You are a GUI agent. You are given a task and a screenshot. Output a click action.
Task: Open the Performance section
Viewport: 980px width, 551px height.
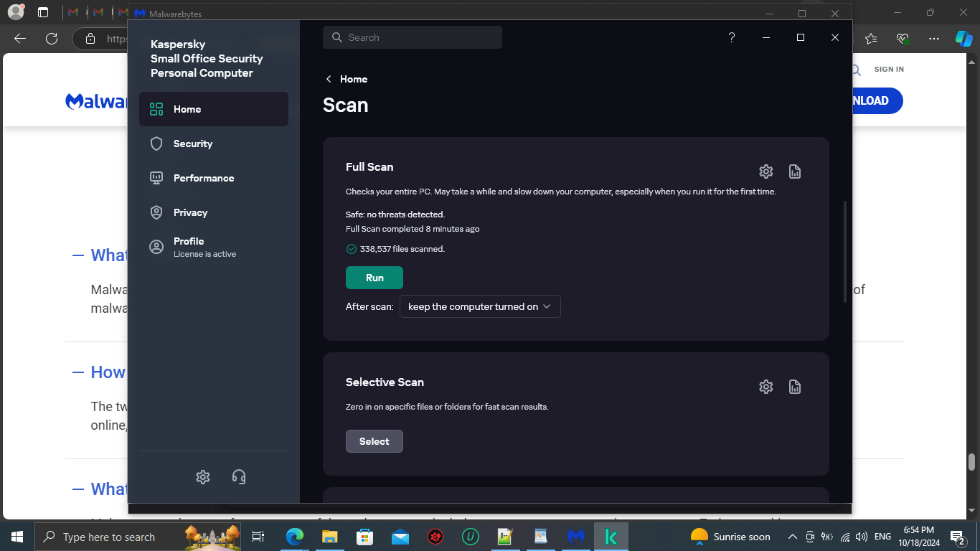point(214,178)
